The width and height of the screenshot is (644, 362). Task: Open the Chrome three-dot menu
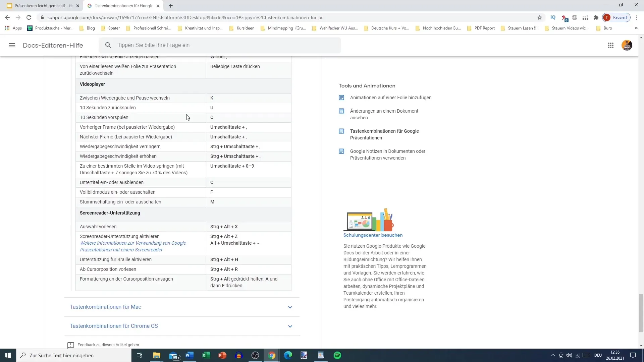pyautogui.click(x=637, y=17)
